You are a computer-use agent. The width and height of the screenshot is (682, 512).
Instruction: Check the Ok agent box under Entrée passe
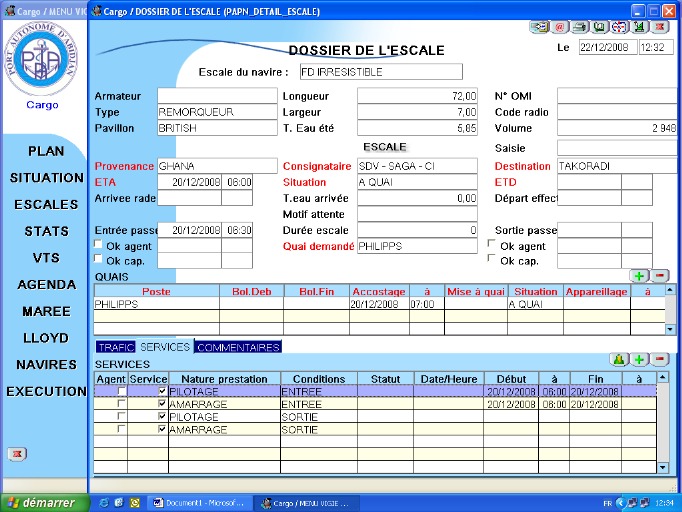click(98, 245)
